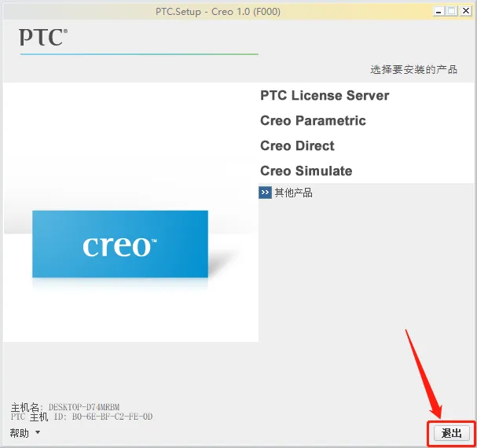Click hostname text DESKTOP-D74MRBM

(84, 407)
